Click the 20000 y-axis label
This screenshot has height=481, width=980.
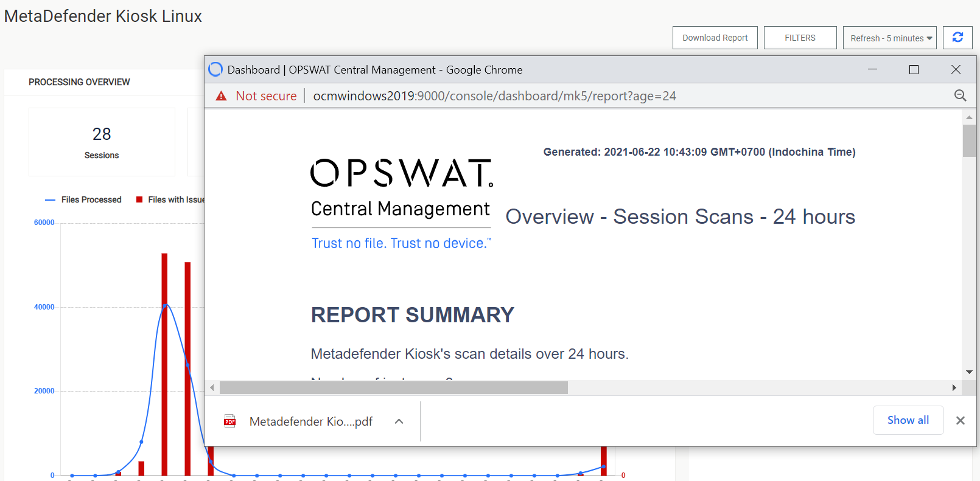click(x=44, y=391)
